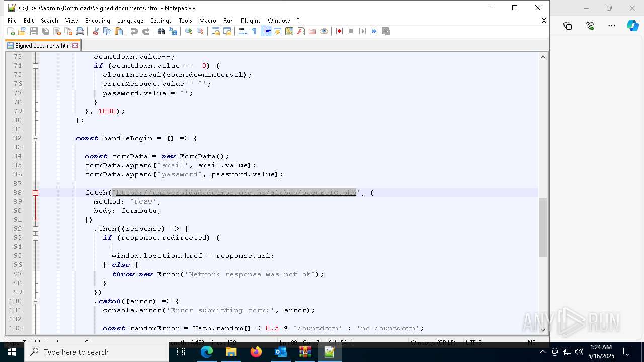Start macro recording with red dot icon
Image resolution: width=644 pixels, height=362 pixels.
(x=339, y=31)
